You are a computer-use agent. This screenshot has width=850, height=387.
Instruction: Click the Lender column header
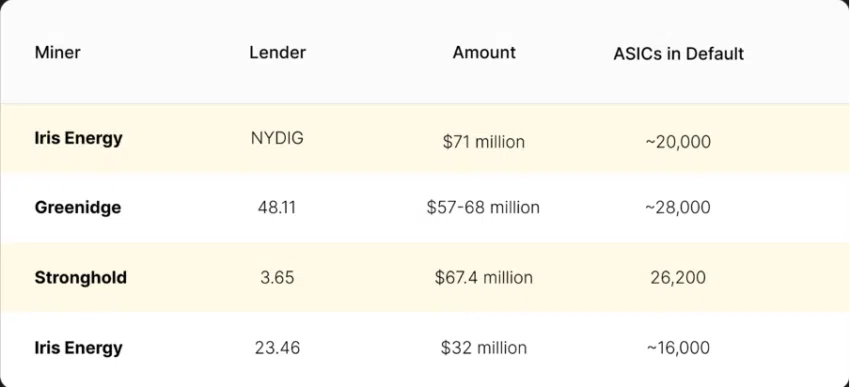[278, 53]
